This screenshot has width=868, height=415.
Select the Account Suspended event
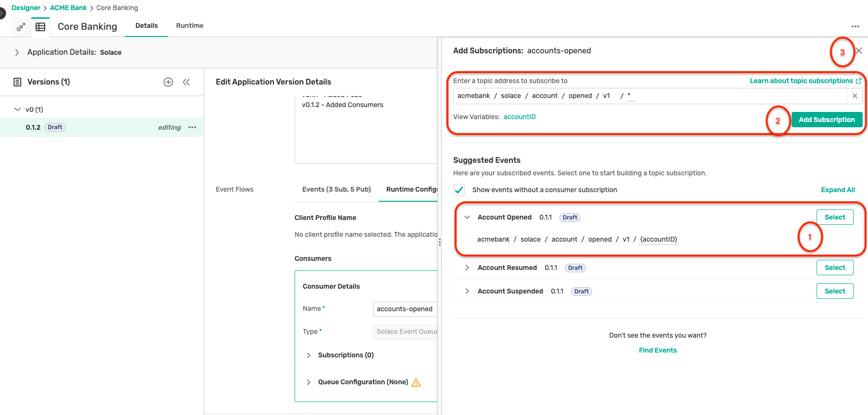(x=835, y=291)
